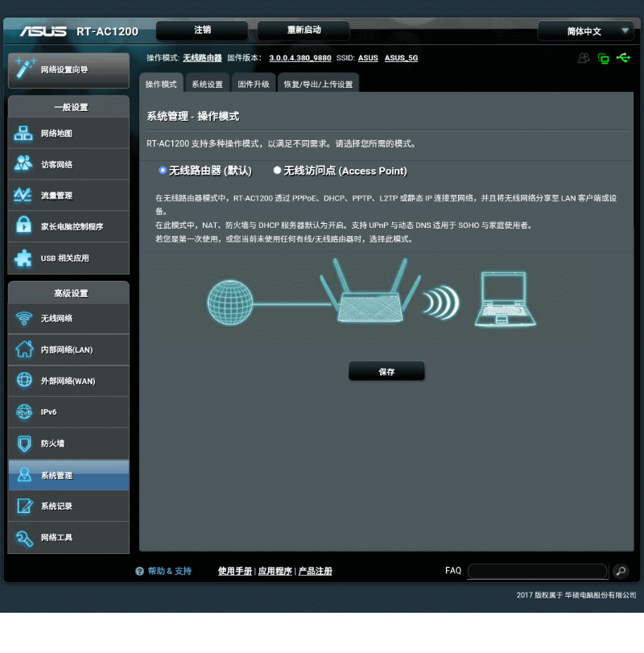Click the 重新启动 reboot button
Viewport: 644px width, 653px height.
coord(303,30)
